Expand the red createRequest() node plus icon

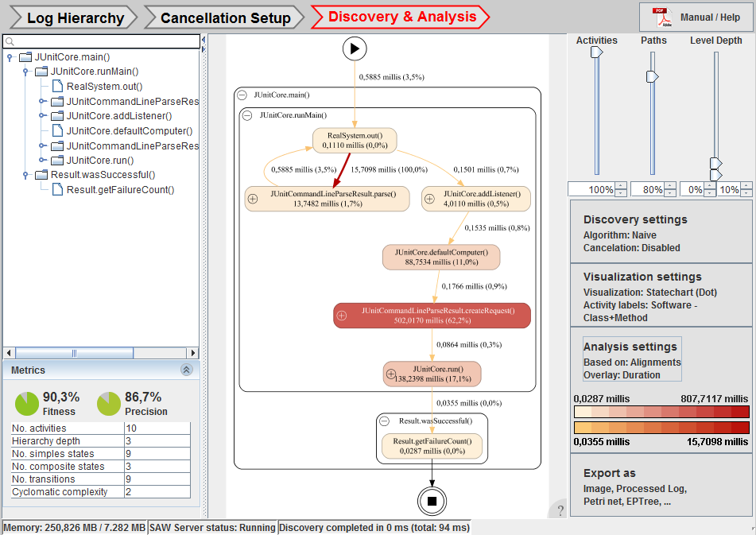(342, 316)
